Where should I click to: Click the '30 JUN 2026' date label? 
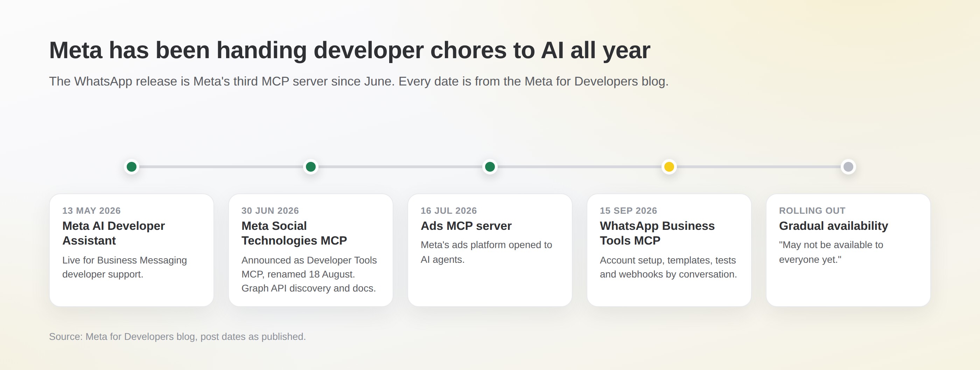tap(270, 211)
